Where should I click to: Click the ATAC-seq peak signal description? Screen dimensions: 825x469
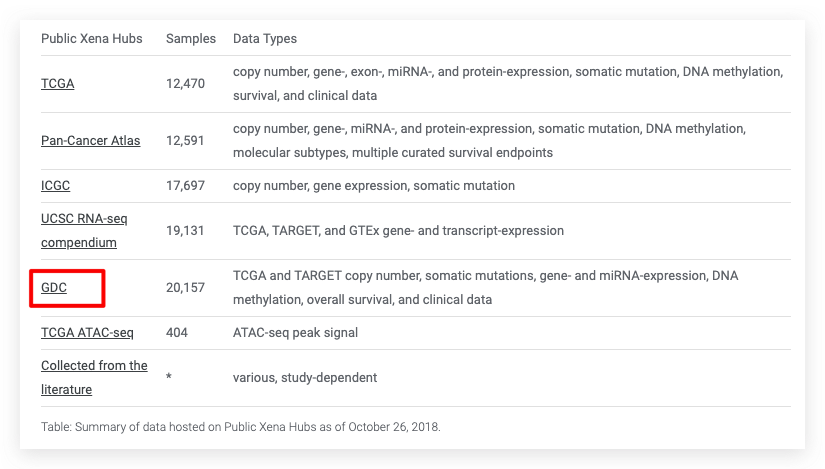tap(295, 332)
